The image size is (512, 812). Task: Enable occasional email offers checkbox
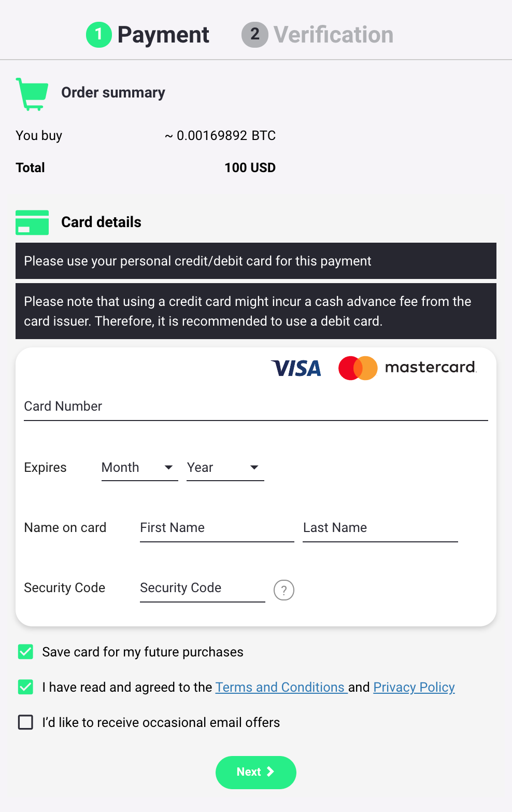coord(25,722)
